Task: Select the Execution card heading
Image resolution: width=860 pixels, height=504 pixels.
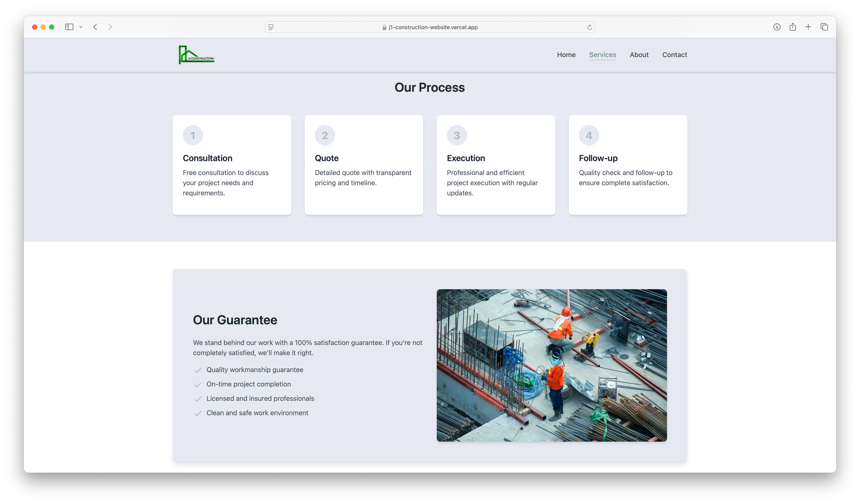Action: click(x=466, y=158)
